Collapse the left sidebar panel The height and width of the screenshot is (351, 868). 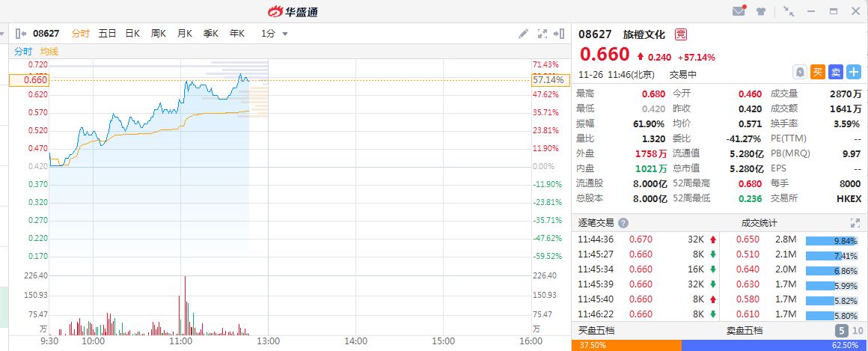[x=20, y=34]
